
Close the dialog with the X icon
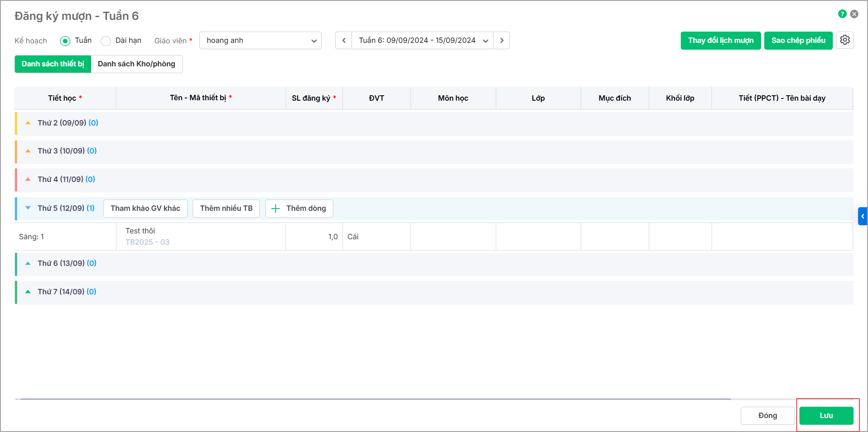point(854,14)
